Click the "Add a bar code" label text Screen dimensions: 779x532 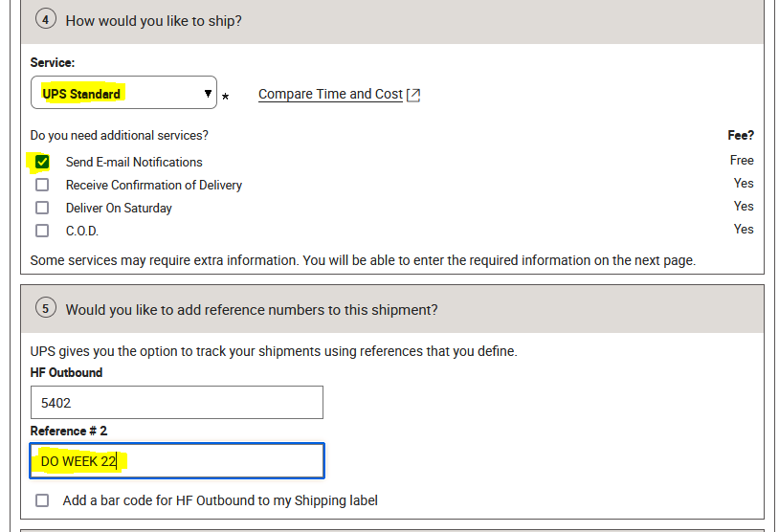[x=220, y=500]
